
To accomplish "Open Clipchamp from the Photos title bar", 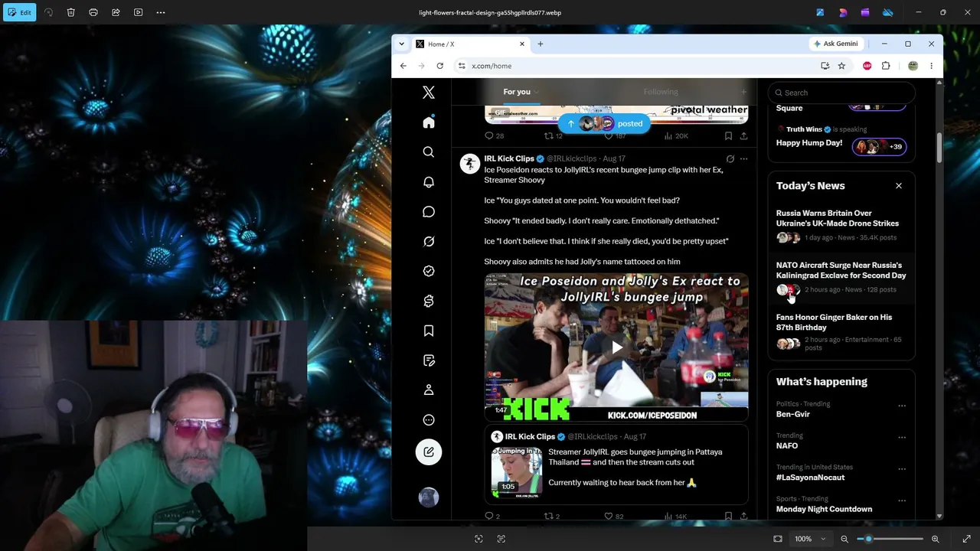I will click(865, 12).
